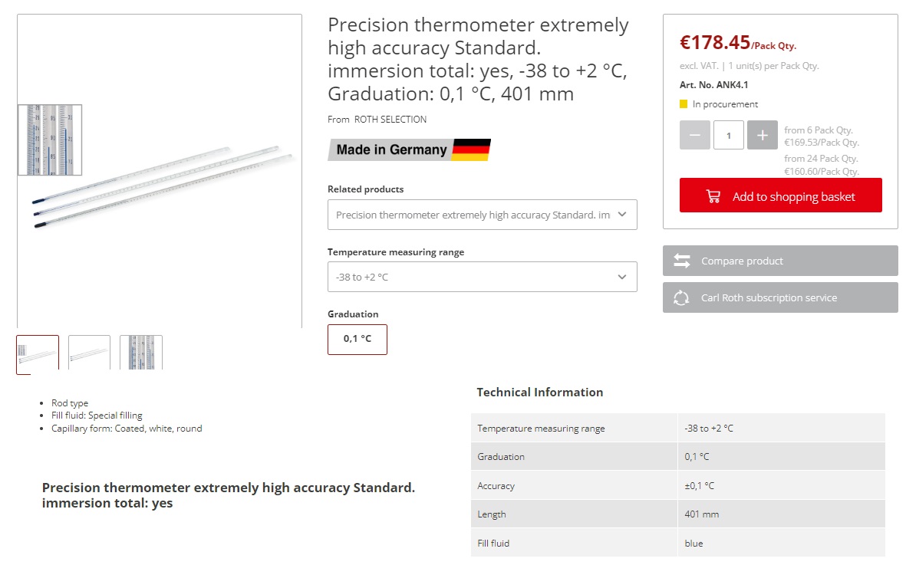The height and width of the screenshot is (588, 906).
Task: Show the second product thumbnail image
Action: point(89,353)
